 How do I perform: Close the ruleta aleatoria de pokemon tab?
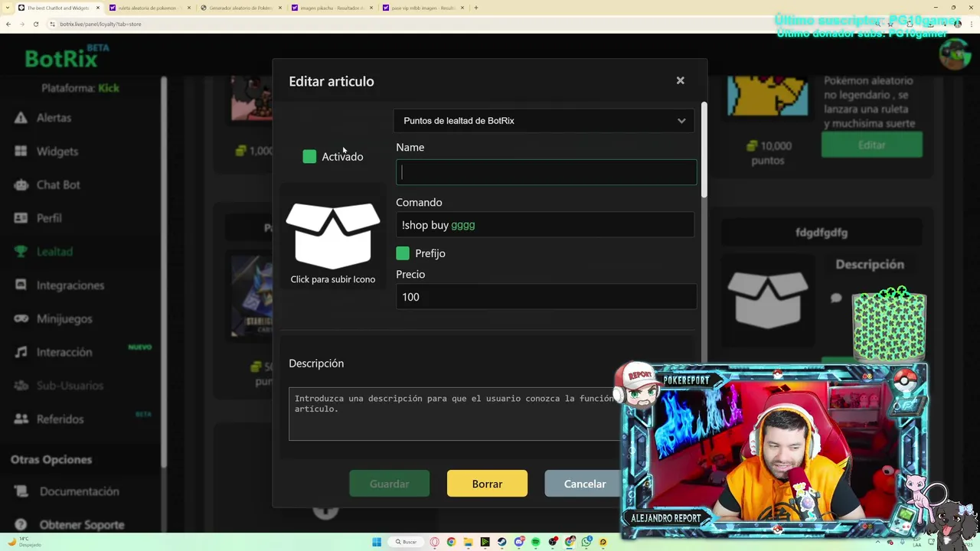coord(188,8)
